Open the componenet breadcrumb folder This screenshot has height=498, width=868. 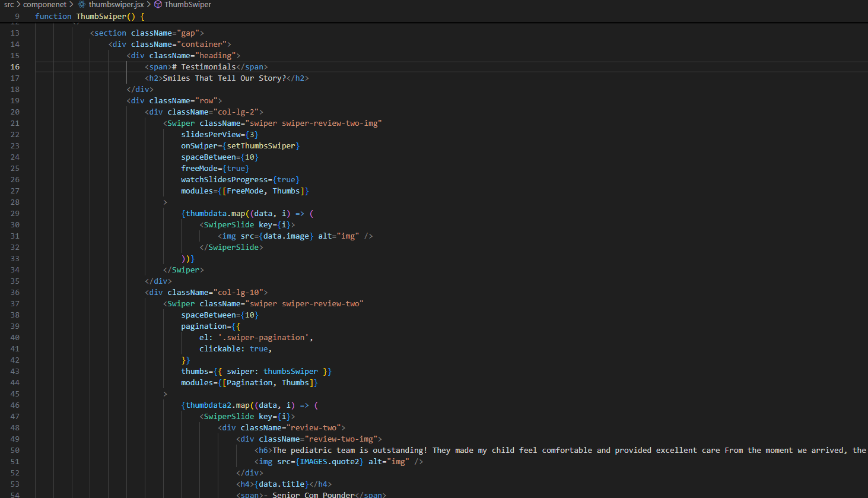pos(44,4)
